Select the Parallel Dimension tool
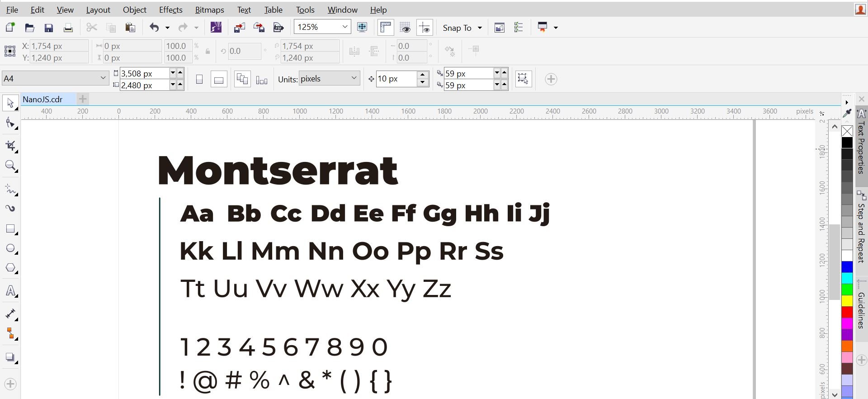 point(11,314)
